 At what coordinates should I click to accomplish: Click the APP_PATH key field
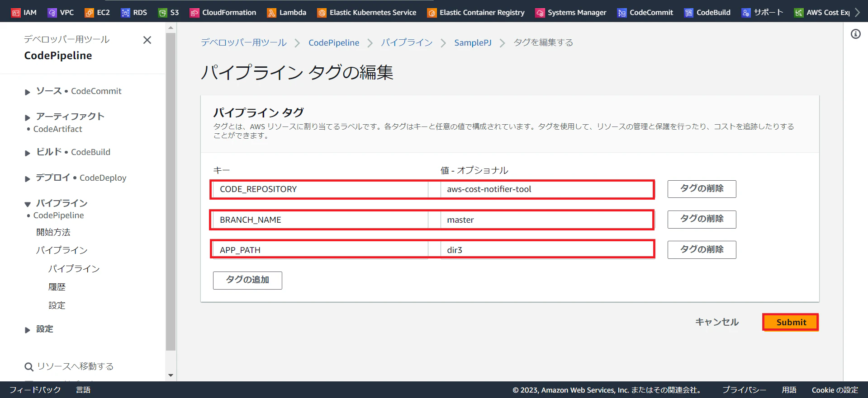(321, 250)
